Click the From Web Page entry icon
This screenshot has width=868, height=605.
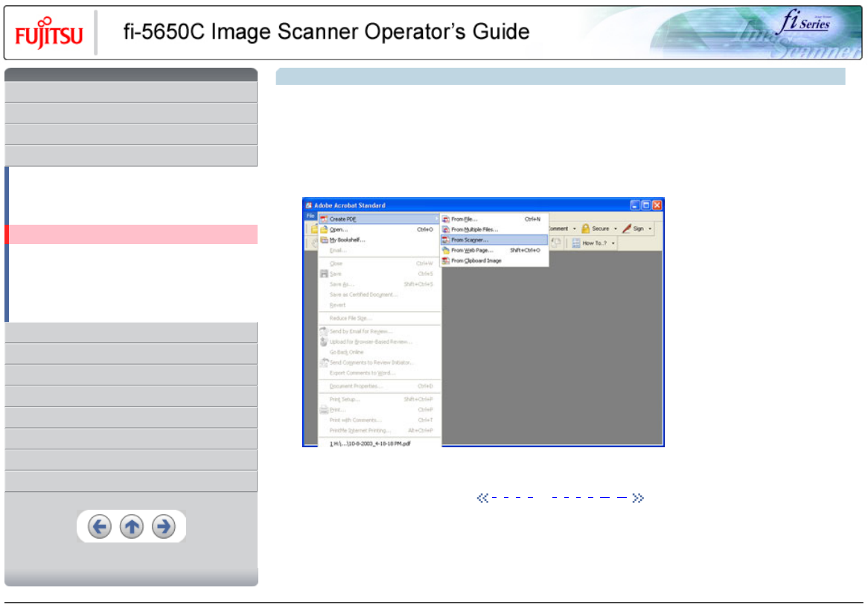click(446, 250)
